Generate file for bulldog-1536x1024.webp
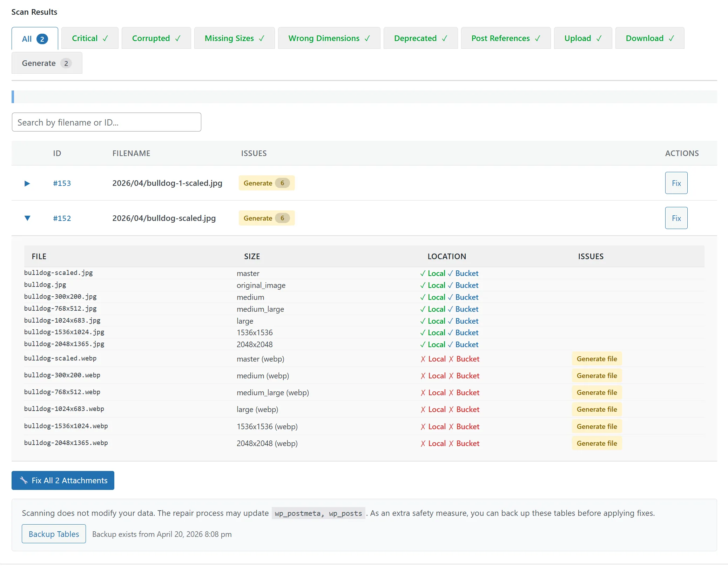728x566 pixels. coord(596,426)
